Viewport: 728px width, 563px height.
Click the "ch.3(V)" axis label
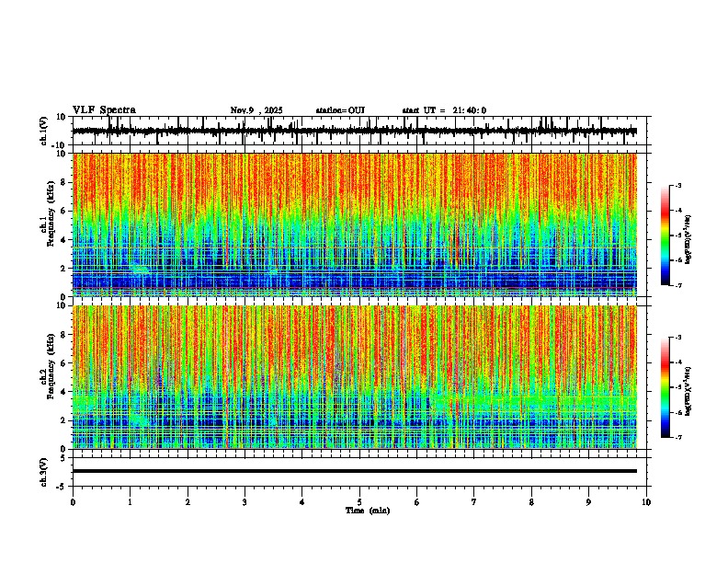click(x=43, y=472)
